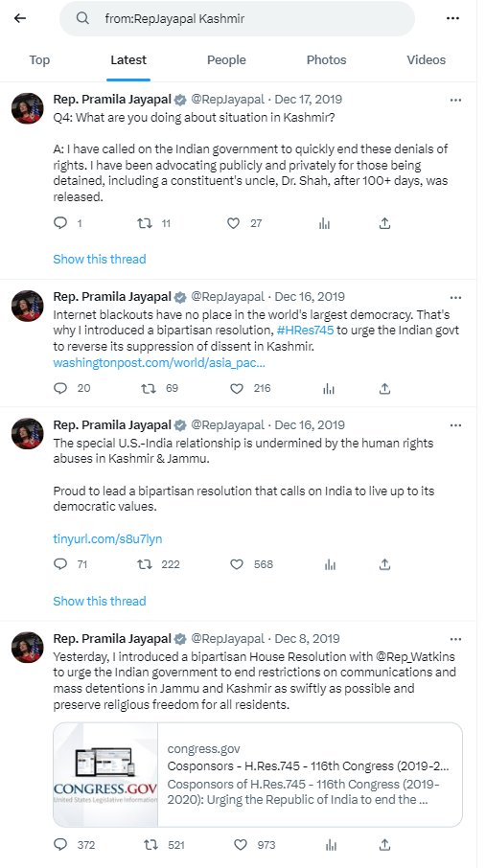Open the Videos tab
486x868 pixels.
coord(427,59)
